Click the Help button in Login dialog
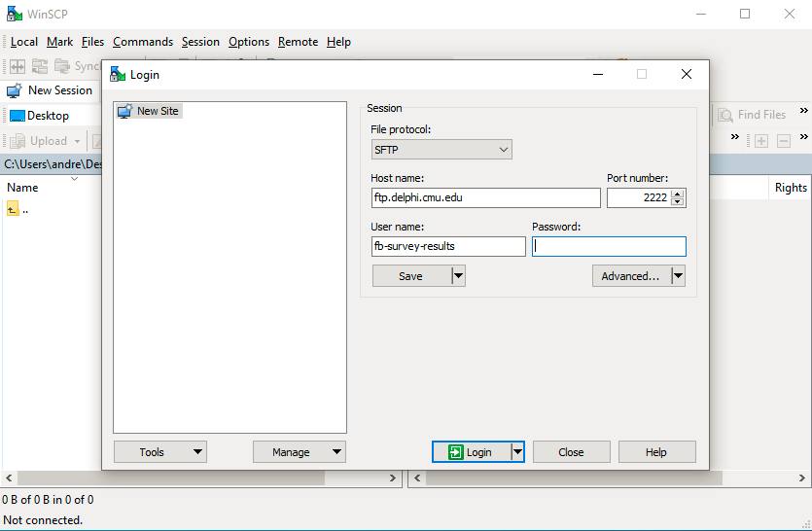Image resolution: width=812 pixels, height=531 pixels. (x=657, y=451)
